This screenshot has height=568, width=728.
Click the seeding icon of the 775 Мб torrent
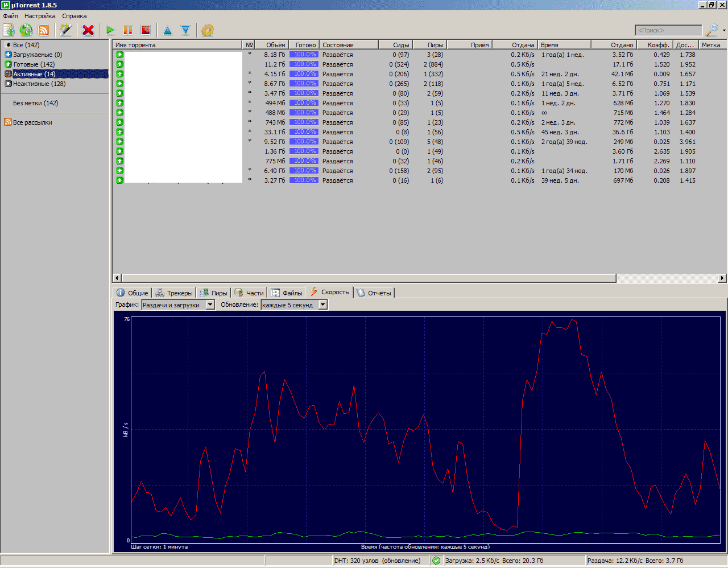(119, 161)
